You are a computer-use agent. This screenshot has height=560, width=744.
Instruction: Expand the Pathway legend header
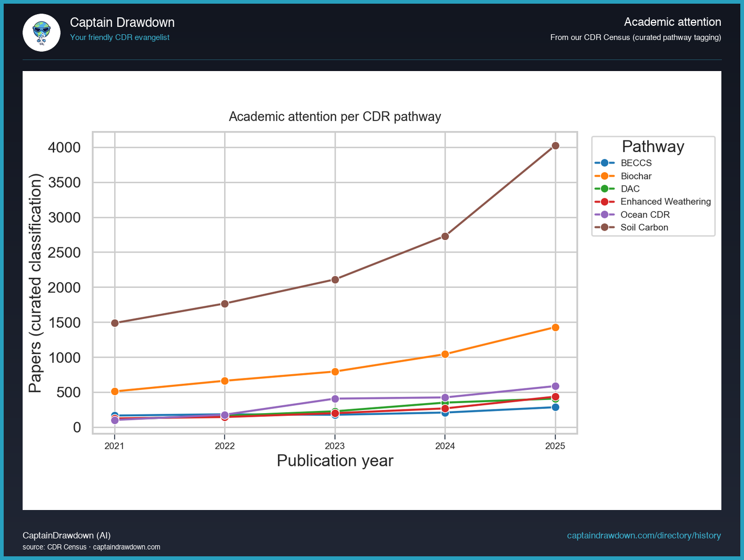tap(653, 146)
